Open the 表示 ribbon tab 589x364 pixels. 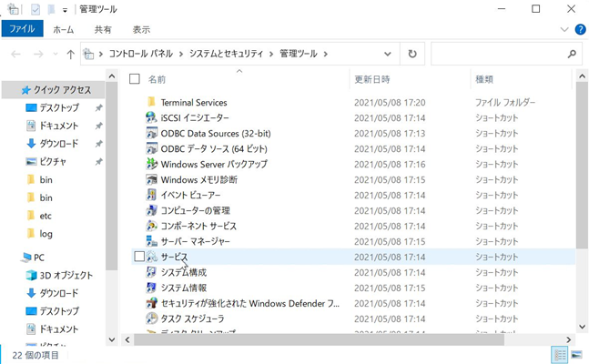(141, 29)
